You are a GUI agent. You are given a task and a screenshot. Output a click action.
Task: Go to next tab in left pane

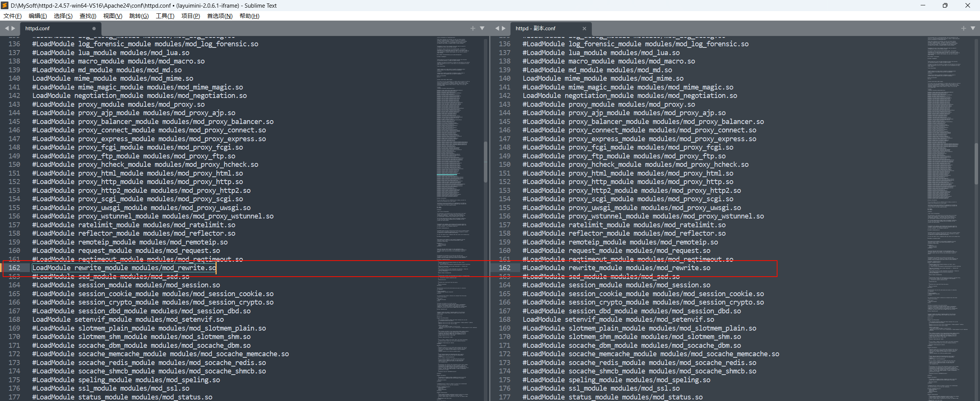pyautogui.click(x=13, y=28)
